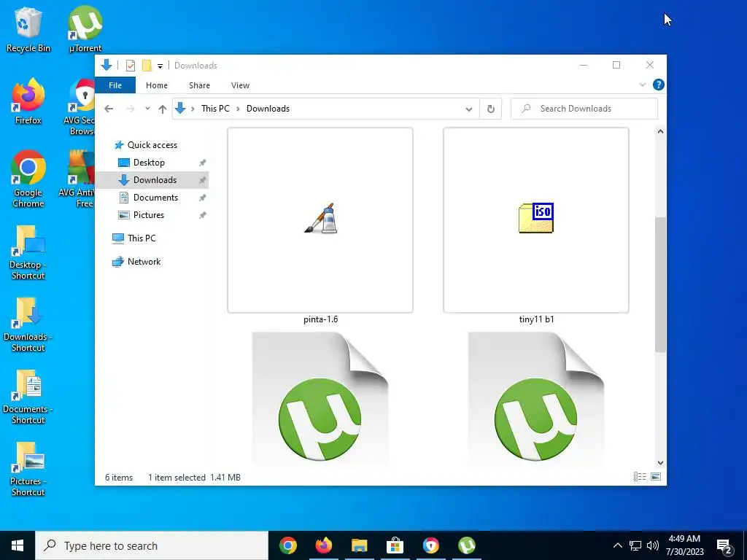
Task: Open the volume control in system tray
Action: pos(653,545)
